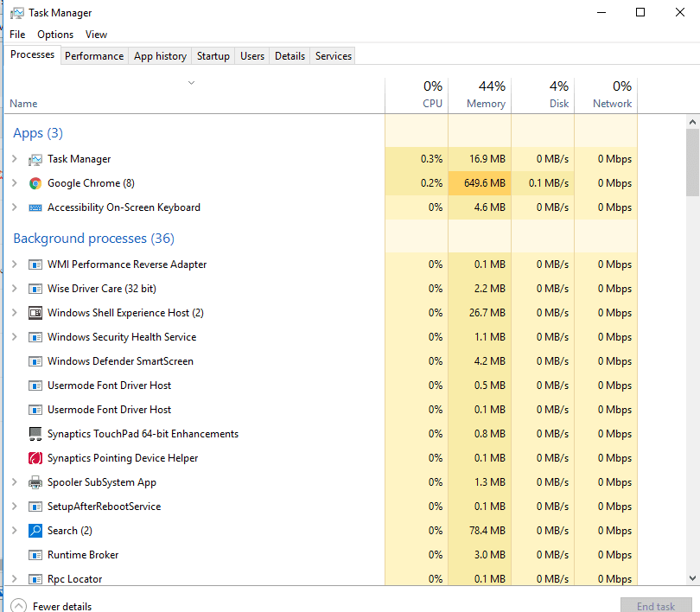Click the Task Manager process icon

pyautogui.click(x=35, y=159)
